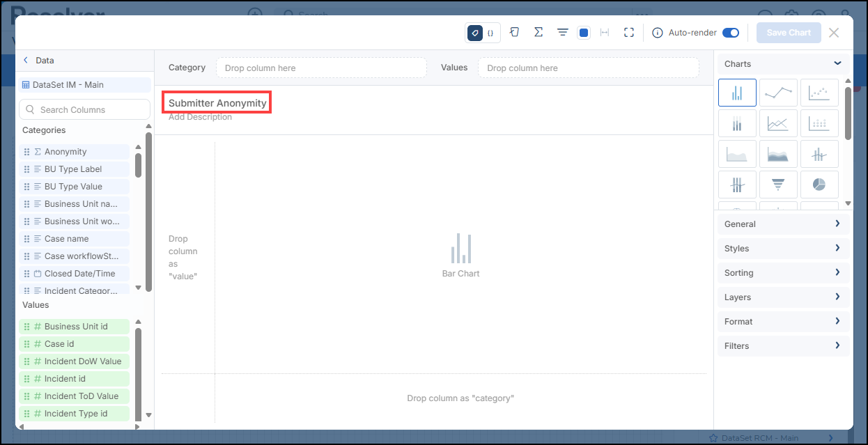Select the Incident DoW Value column
The image size is (868, 445).
coord(74,361)
